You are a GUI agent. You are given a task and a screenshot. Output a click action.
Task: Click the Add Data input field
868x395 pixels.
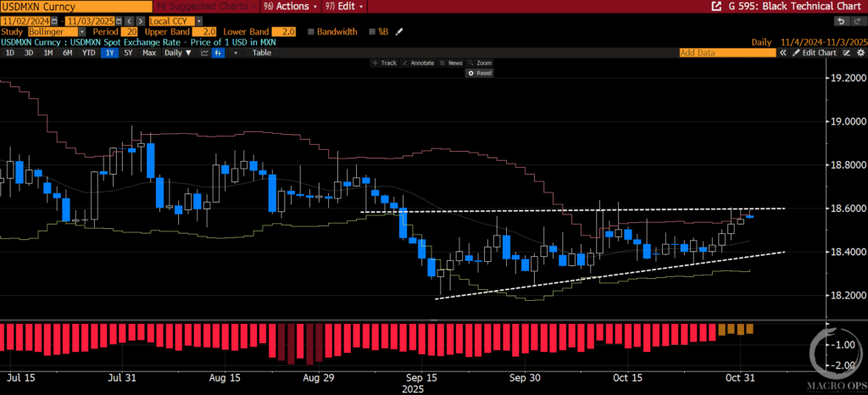pyautogui.click(x=727, y=53)
